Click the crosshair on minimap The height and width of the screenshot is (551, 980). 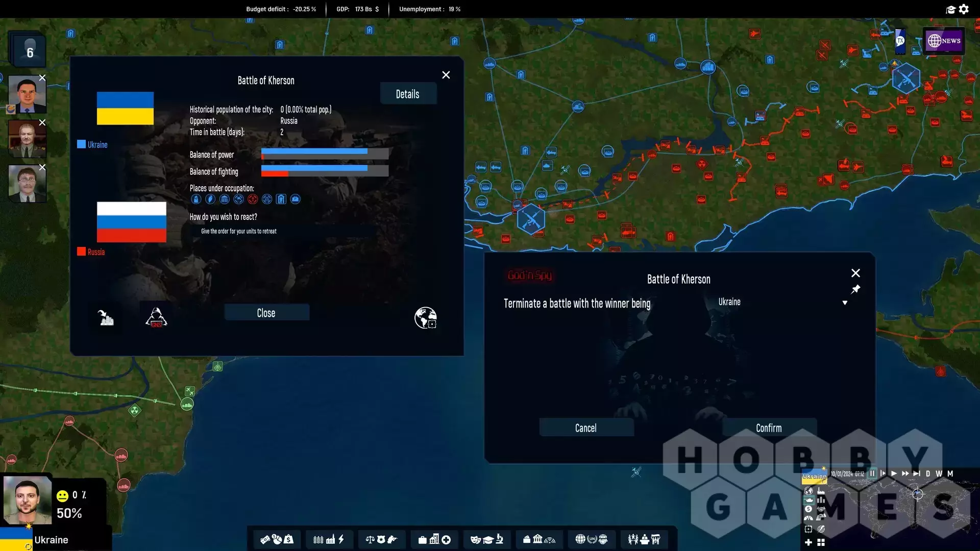(917, 494)
